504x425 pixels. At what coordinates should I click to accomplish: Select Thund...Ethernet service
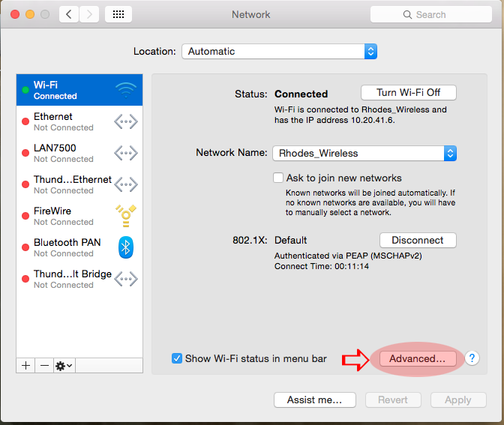click(x=79, y=184)
